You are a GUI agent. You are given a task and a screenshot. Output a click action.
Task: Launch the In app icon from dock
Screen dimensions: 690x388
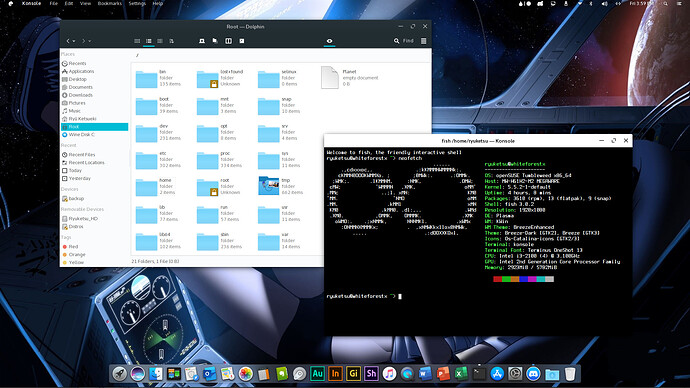point(335,374)
